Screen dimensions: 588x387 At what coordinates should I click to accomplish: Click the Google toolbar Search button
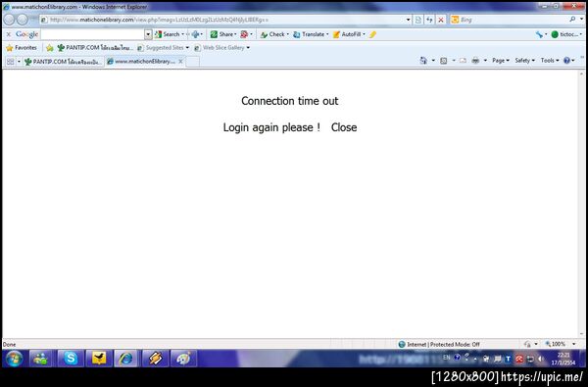point(168,34)
